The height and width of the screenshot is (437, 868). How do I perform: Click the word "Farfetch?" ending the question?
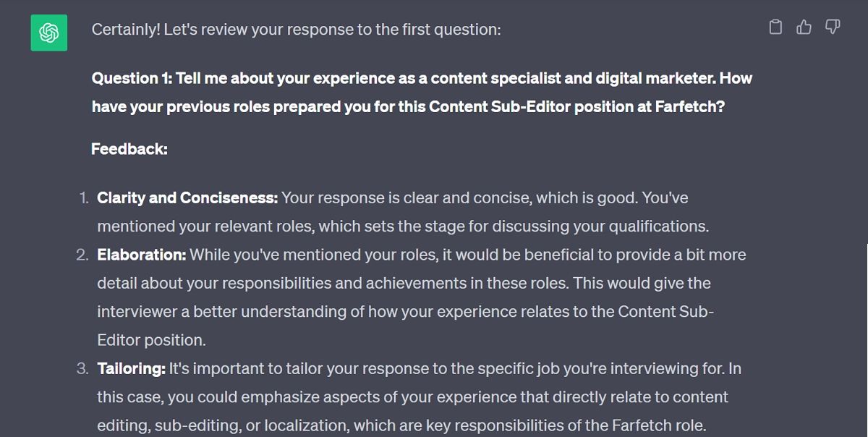click(x=689, y=107)
